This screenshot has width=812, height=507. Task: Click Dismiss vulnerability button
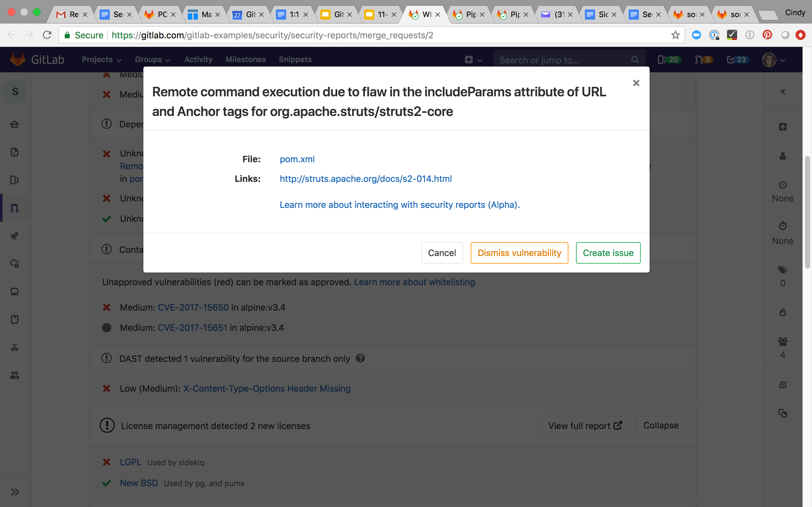[x=520, y=253]
